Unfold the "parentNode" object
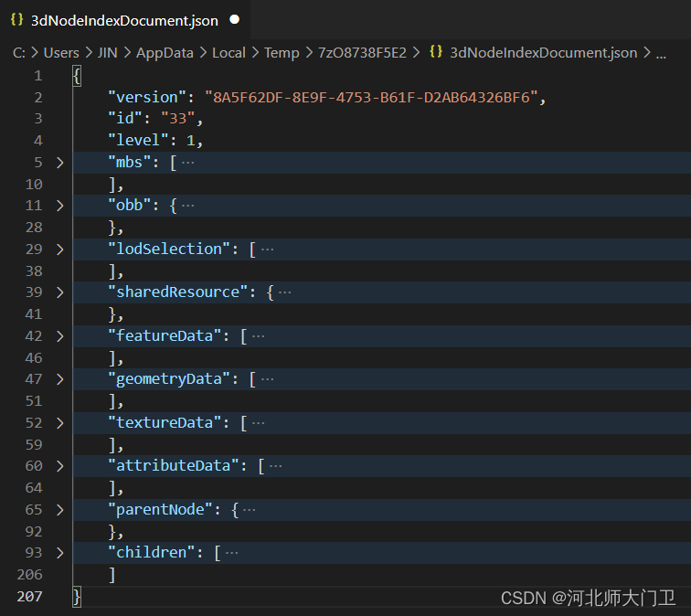 click(59, 510)
